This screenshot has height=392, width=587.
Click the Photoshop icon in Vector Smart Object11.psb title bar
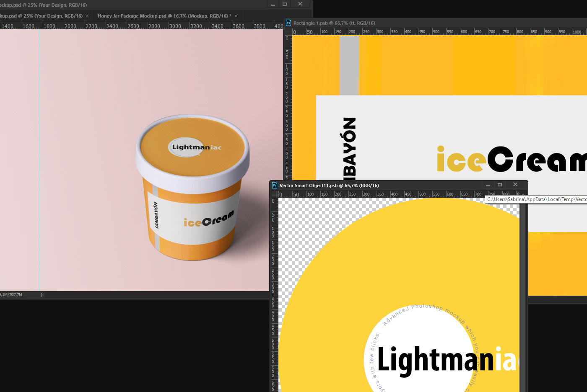[x=275, y=185]
